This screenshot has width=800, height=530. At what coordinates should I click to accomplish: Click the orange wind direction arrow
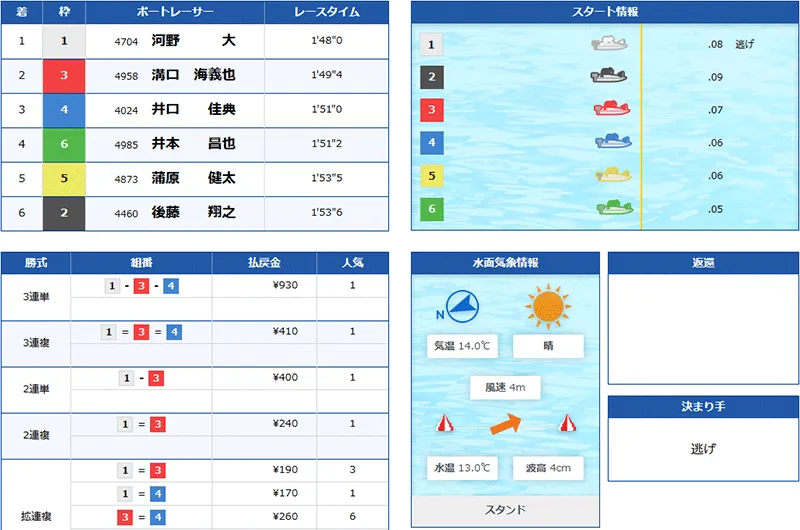click(506, 424)
